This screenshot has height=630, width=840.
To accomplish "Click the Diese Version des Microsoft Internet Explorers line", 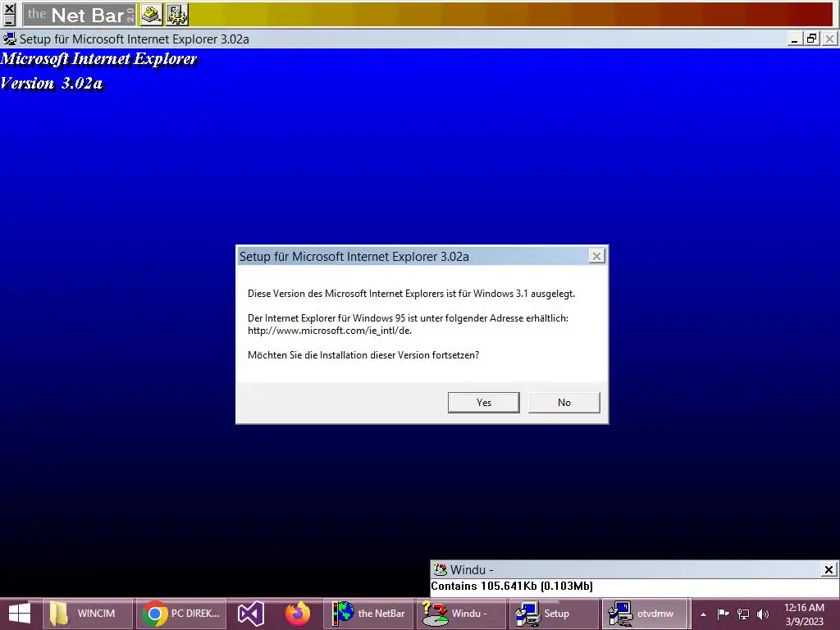I will pos(411,294).
